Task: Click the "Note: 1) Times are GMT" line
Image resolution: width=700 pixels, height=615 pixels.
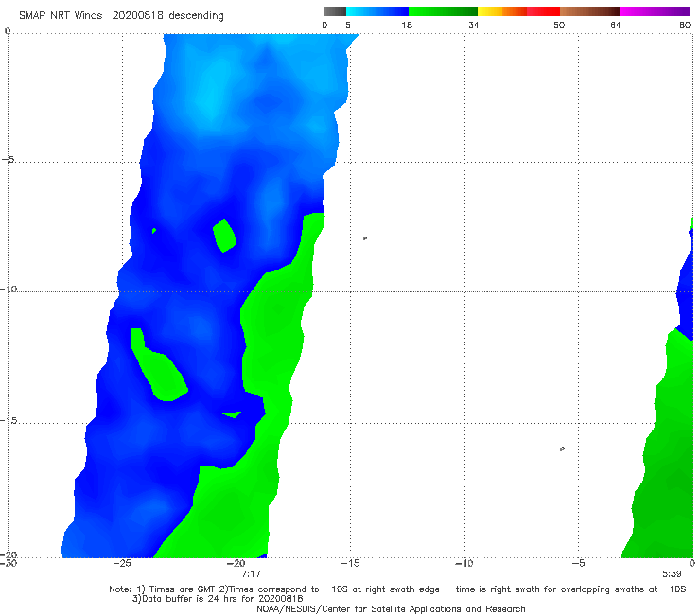Action: click(x=397, y=589)
